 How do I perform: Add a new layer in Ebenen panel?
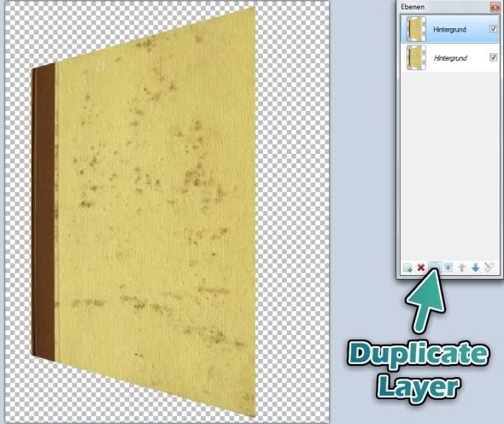point(407,268)
